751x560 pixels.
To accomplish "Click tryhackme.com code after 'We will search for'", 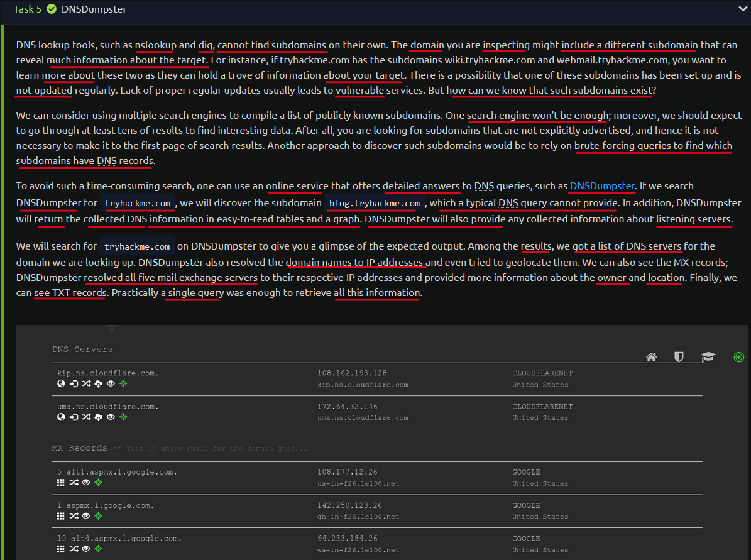I will point(137,247).
